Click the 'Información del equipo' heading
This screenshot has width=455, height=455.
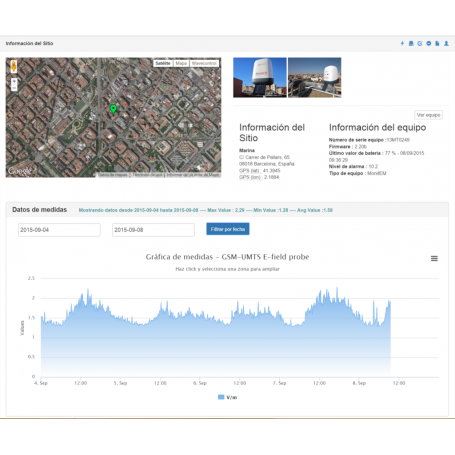tap(377, 127)
